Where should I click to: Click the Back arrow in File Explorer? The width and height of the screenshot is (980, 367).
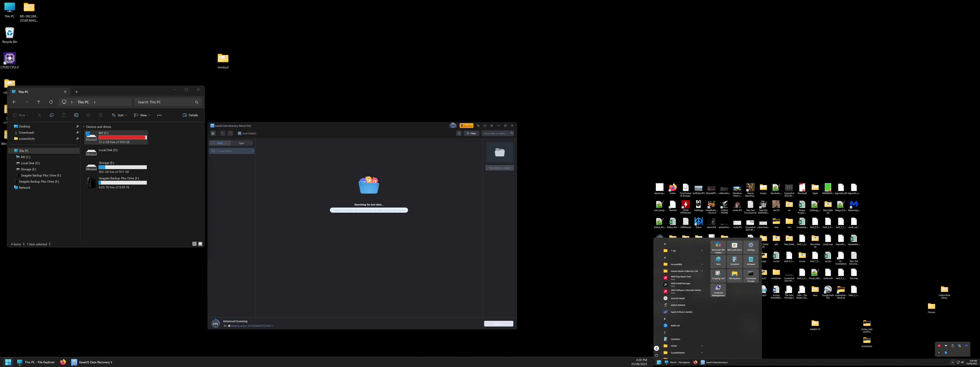[x=14, y=102]
